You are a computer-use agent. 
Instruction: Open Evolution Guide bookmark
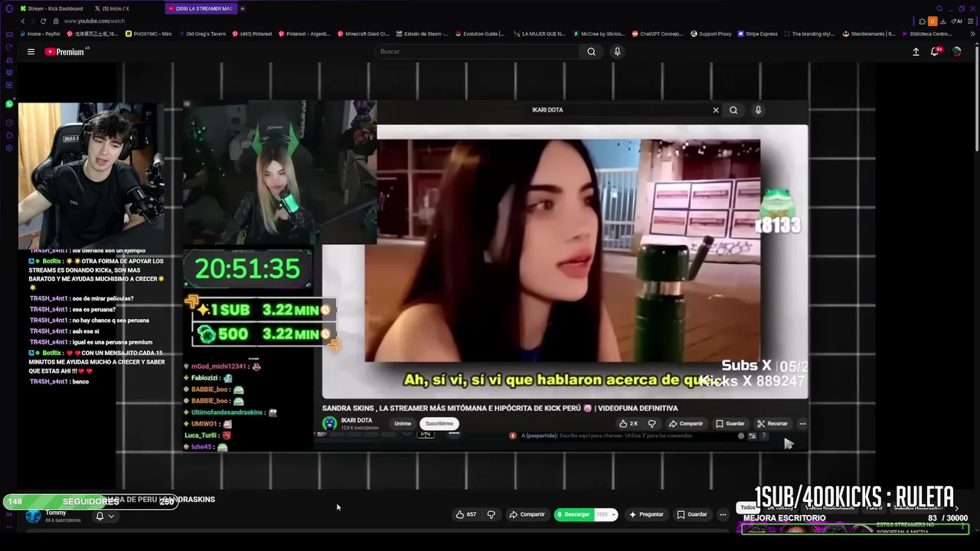pos(480,34)
